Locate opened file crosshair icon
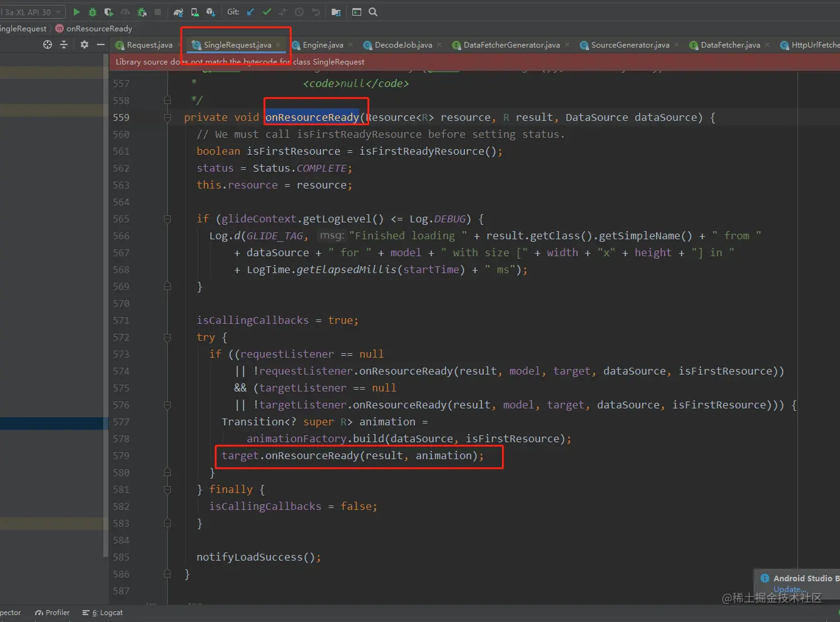The height and width of the screenshot is (622, 840). point(48,44)
